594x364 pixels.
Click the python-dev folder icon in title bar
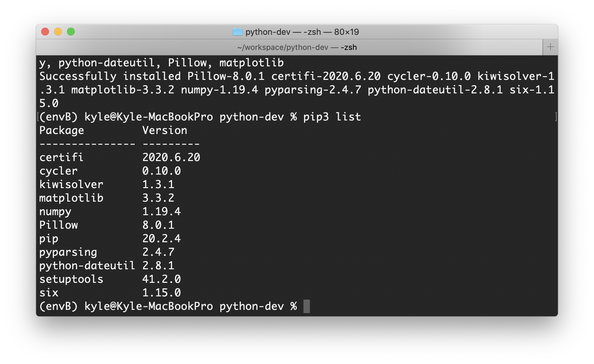[x=238, y=32]
